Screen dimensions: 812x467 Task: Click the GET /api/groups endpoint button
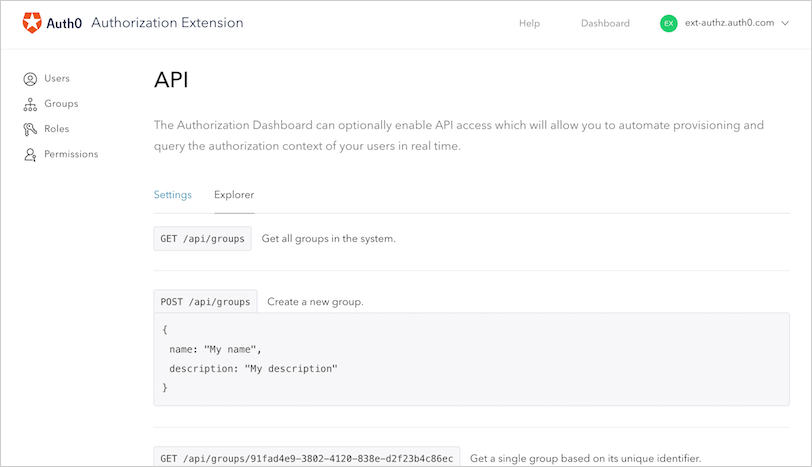click(202, 239)
